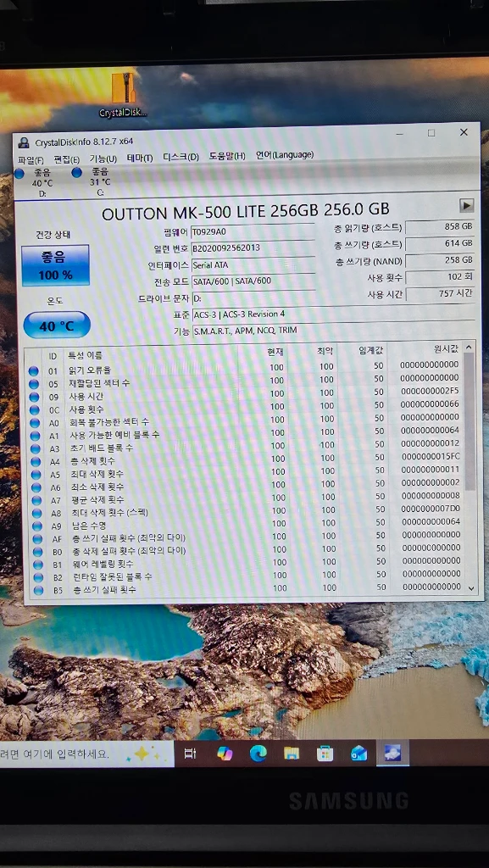Open the 테마(T) menu
The width and height of the screenshot is (489, 868).
tap(140, 158)
